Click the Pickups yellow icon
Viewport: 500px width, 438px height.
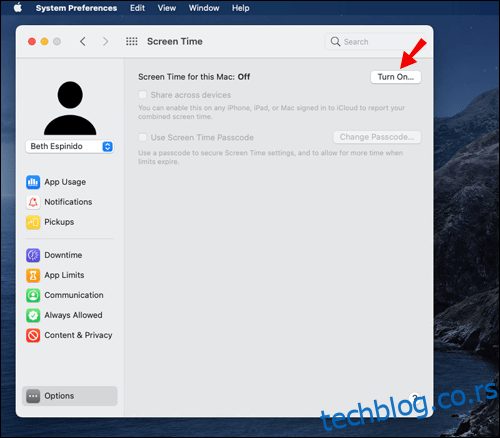click(33, 222)
